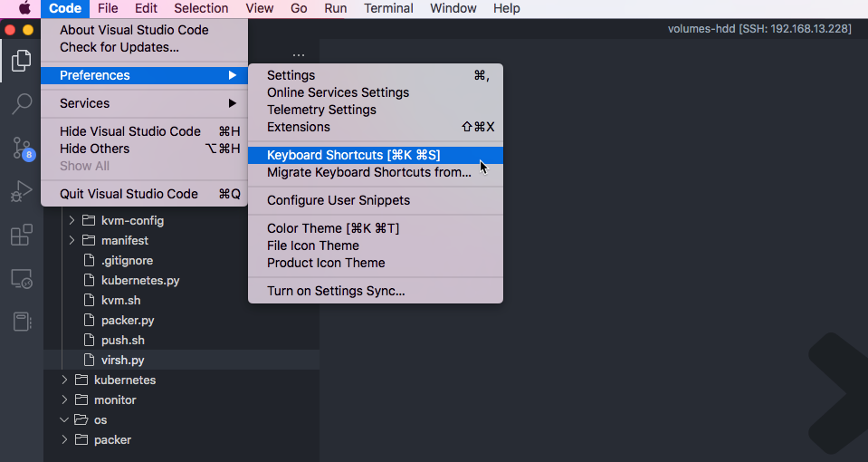Open the Terminal menu
The image size is (868, 462).
coord(388,8)
